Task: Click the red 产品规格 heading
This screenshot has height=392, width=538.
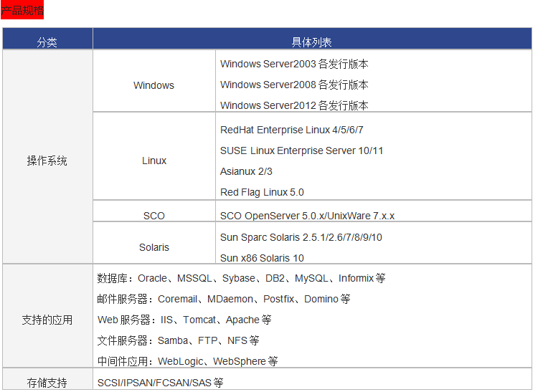Action: (22, 10)
